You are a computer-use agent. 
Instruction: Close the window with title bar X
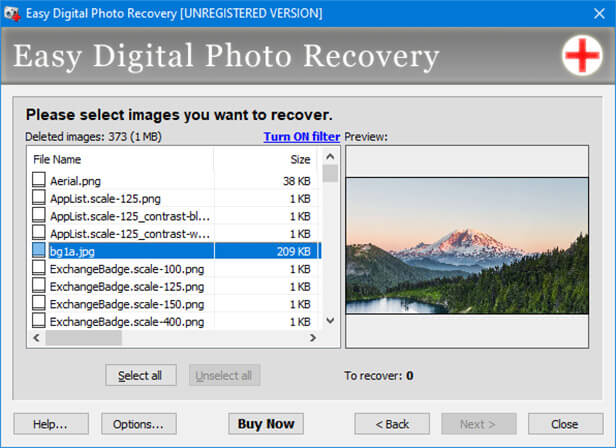[x=600, y=14]
